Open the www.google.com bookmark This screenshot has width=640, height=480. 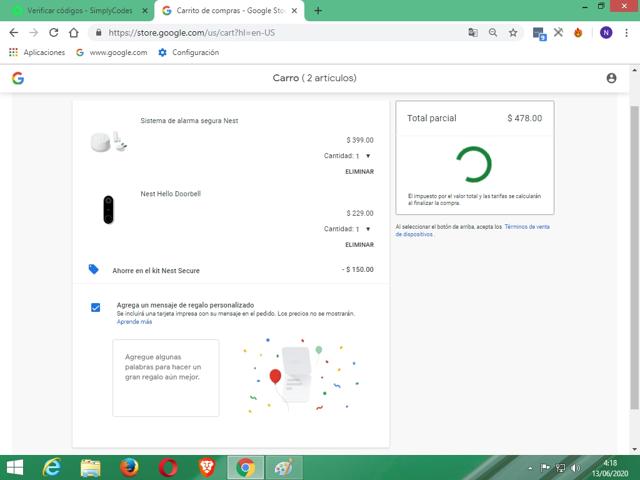click(x=112, y=52)
